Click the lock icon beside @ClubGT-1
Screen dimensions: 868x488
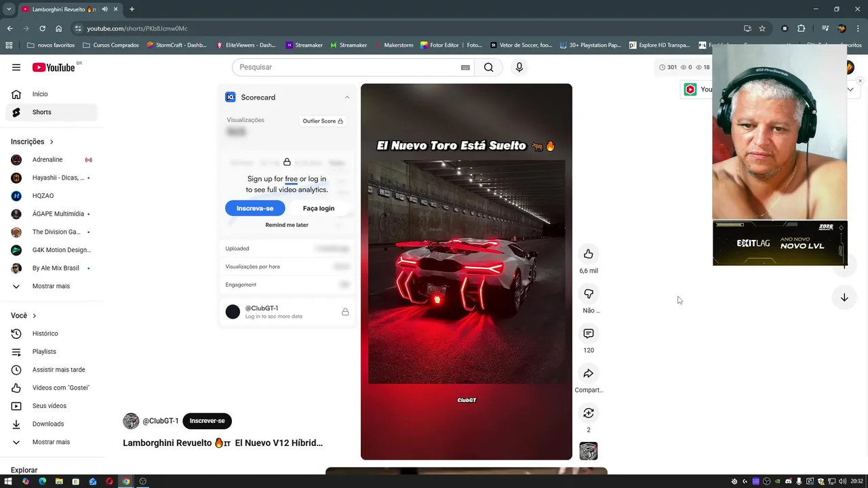pyautogui.click(x=345, y=312)
